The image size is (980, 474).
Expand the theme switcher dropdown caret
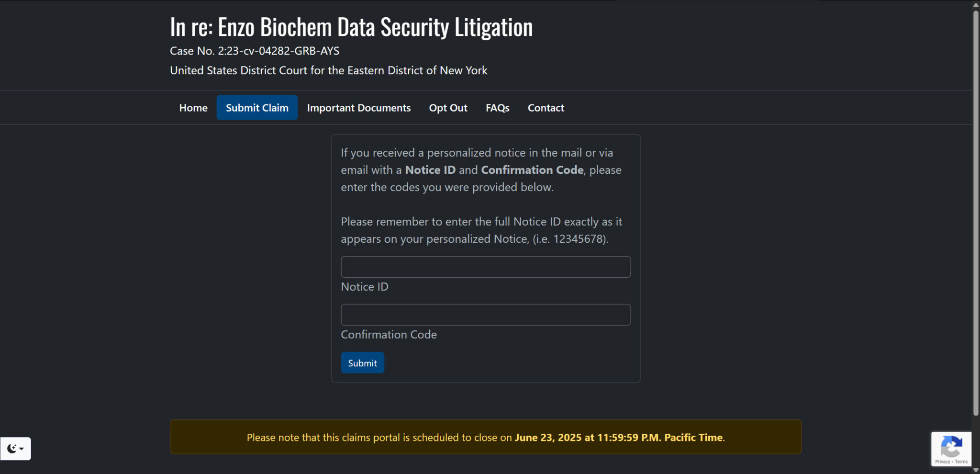point(22,449)
